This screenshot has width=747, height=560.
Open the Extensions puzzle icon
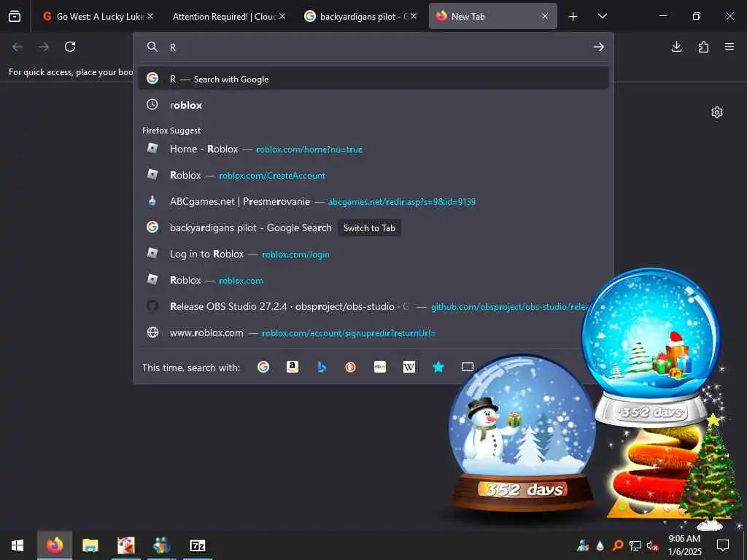703,47
